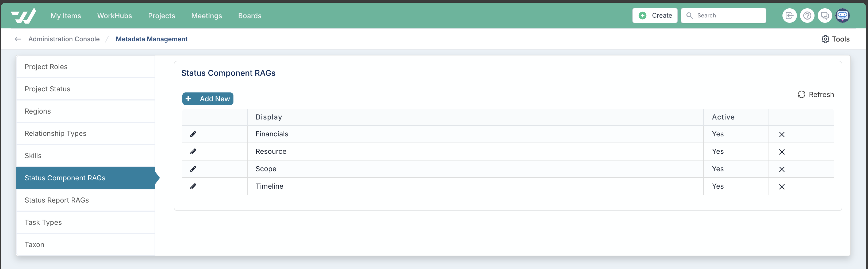Open the user avatar profile menu
The width and height of the screenshot is (868, 269).
coord(842,16)
